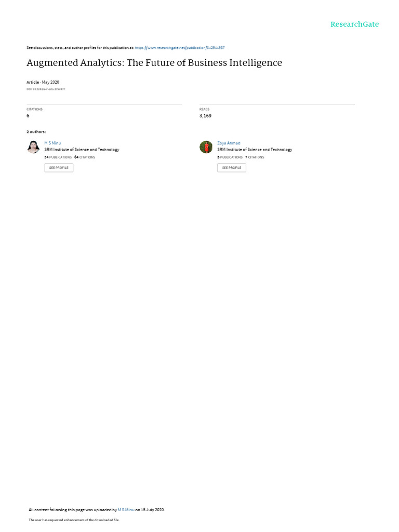Click M S Minu's 84 citations stat

click(x=85, y=157)
